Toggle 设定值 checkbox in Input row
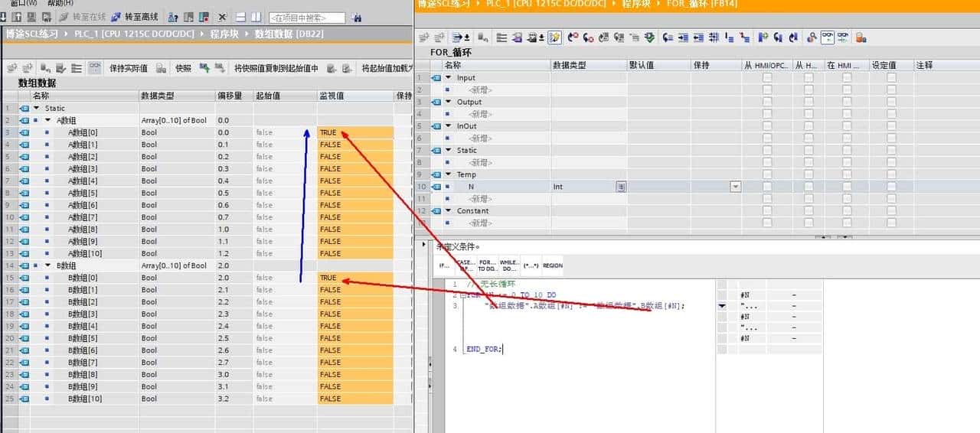The height and width of the screenshot is (433, 980). point(891,77)
